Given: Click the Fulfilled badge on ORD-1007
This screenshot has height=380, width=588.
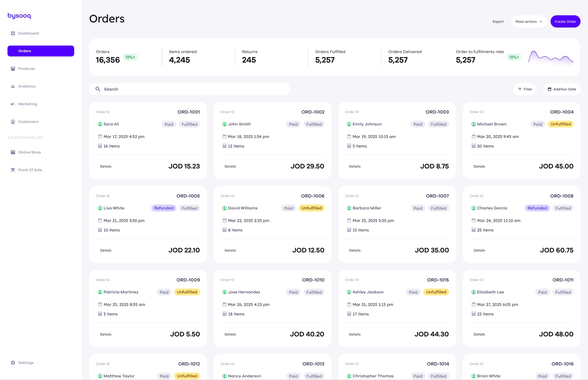Looking at the screenshot, I should (438, 208).
